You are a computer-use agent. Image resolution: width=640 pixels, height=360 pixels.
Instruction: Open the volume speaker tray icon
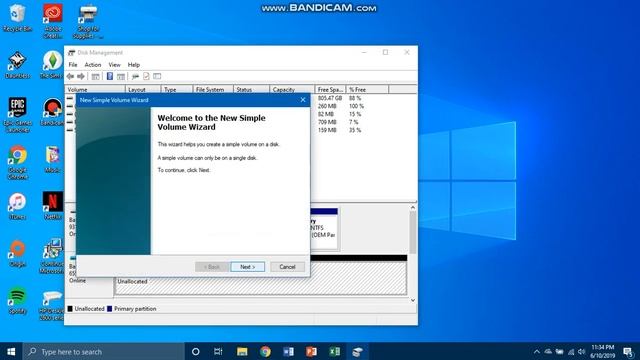point(582,351)
